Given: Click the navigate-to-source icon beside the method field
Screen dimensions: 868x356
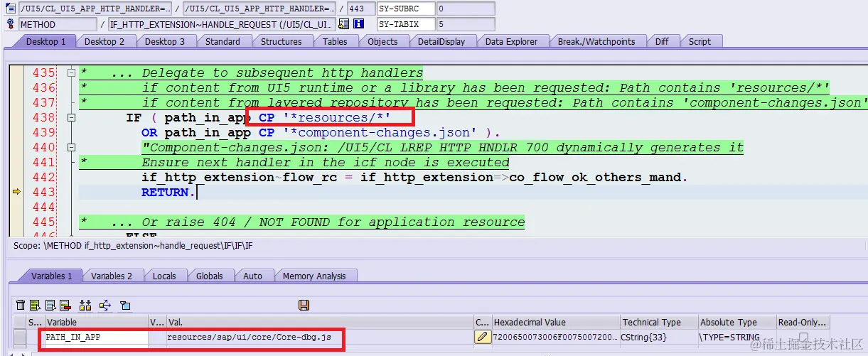Looking at the screenshot, I should click(x=344, y=24).
